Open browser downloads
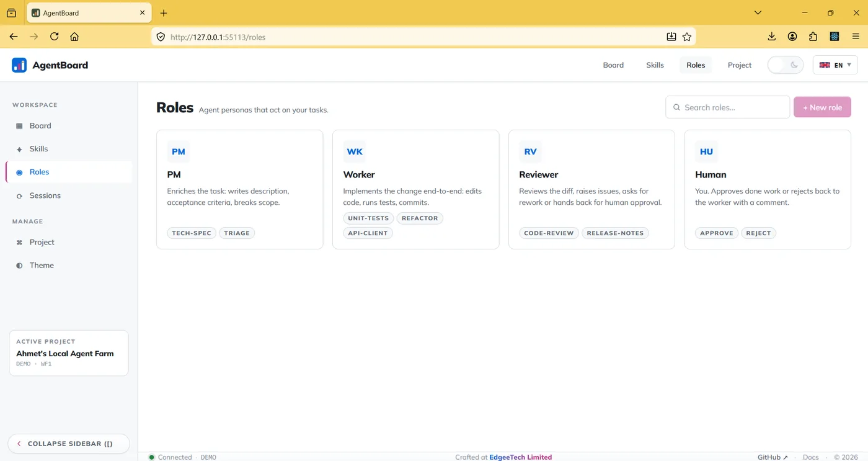Screen dimensions: 868x461 point(772,37)
